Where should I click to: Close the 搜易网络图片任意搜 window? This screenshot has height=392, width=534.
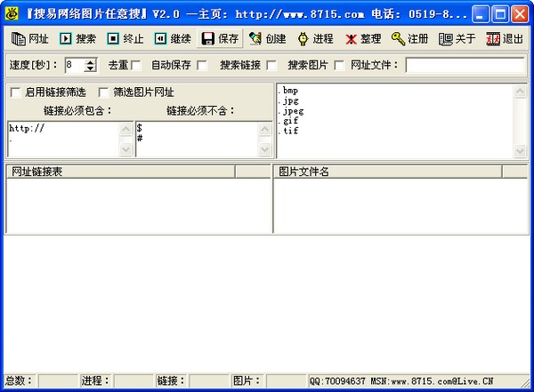(520, 14)
